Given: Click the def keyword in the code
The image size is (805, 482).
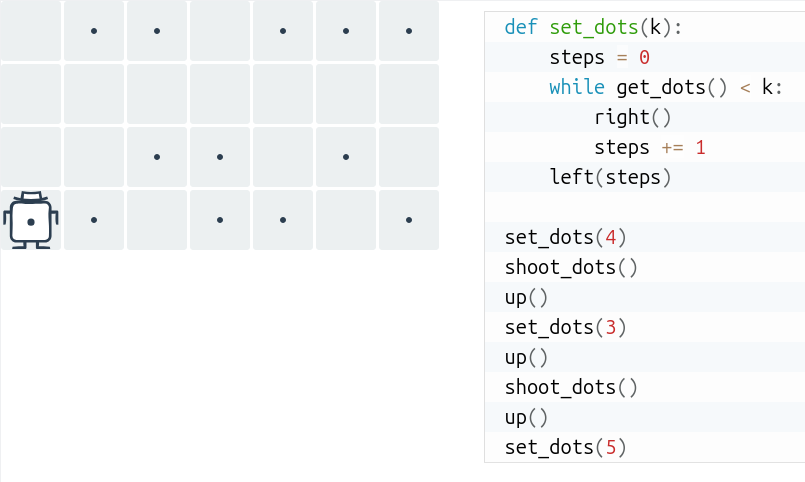Looking at the screenshot, I should click(x=521, y=27).
